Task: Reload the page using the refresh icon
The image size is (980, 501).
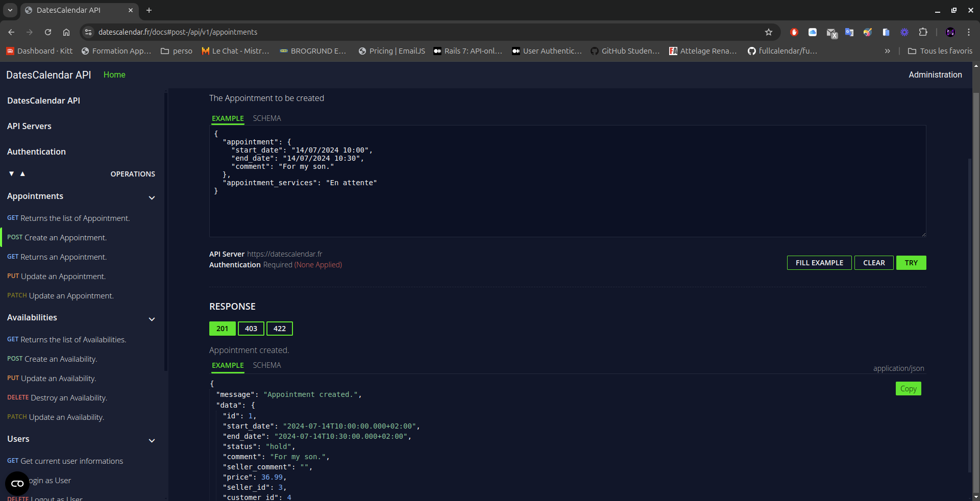Action: pyautogui.click(x=48, y=32)
